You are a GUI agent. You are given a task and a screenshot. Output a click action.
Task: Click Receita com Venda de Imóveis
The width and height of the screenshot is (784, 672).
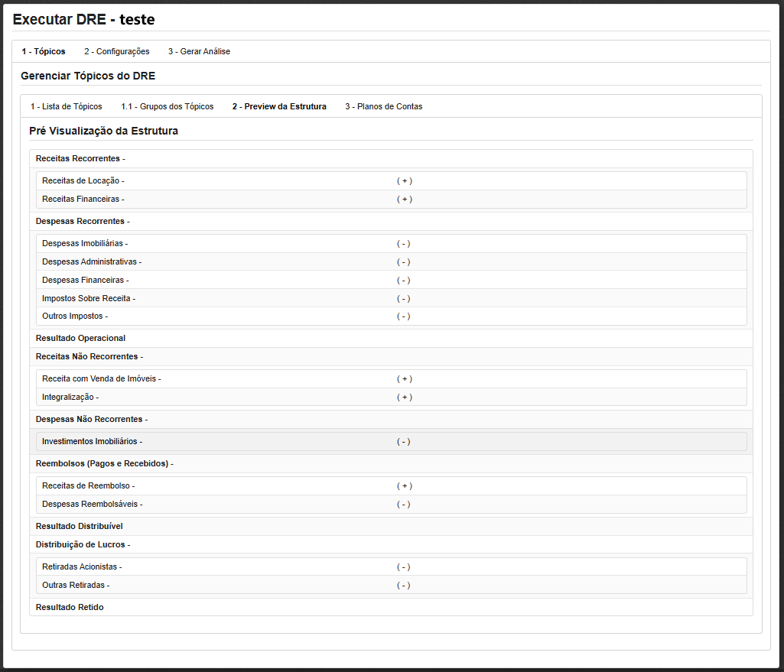tap(101, 378)
